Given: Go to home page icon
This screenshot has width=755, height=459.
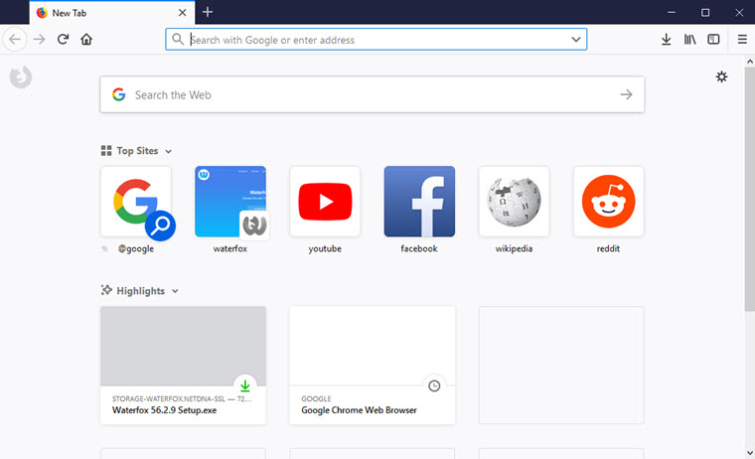Looking at the screenshot, I should pyautogui.click(x=86, y=39).
